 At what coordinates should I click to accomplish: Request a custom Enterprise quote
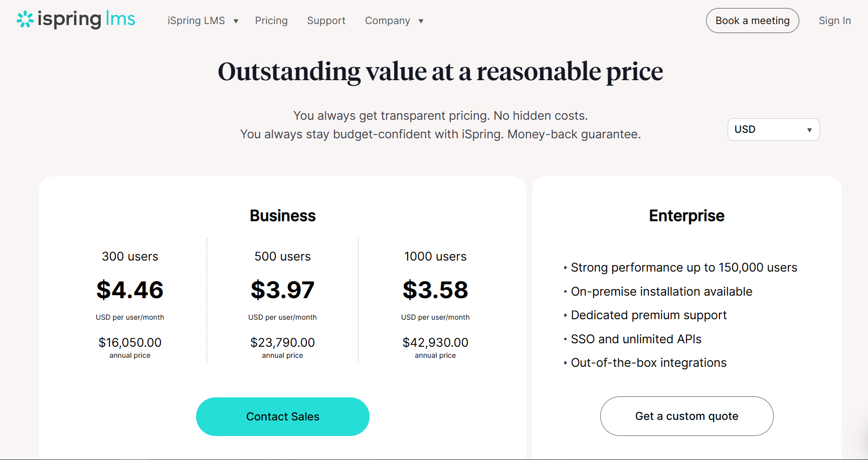pyautogui.click(x=686, y=416)
